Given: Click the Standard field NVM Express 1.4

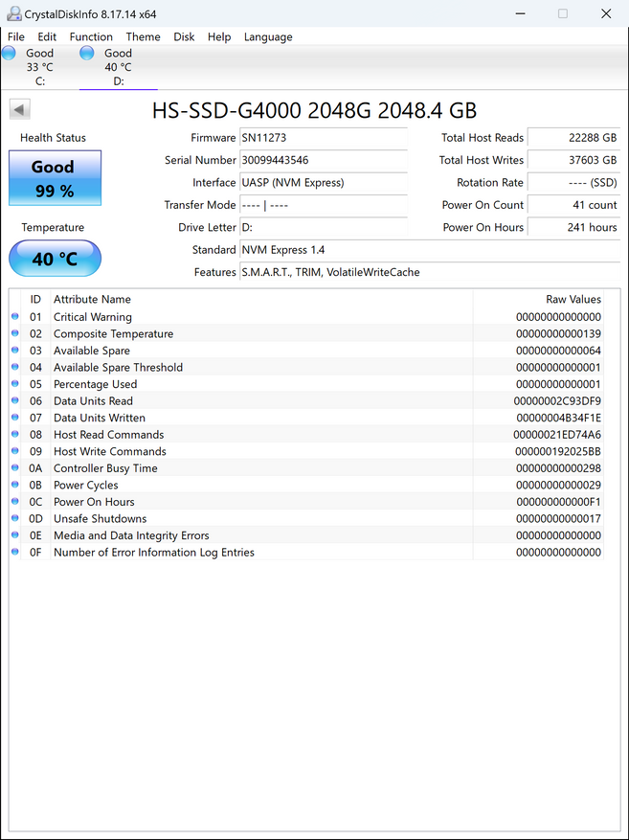Looking at the screenshot, I should coord(430,250).
